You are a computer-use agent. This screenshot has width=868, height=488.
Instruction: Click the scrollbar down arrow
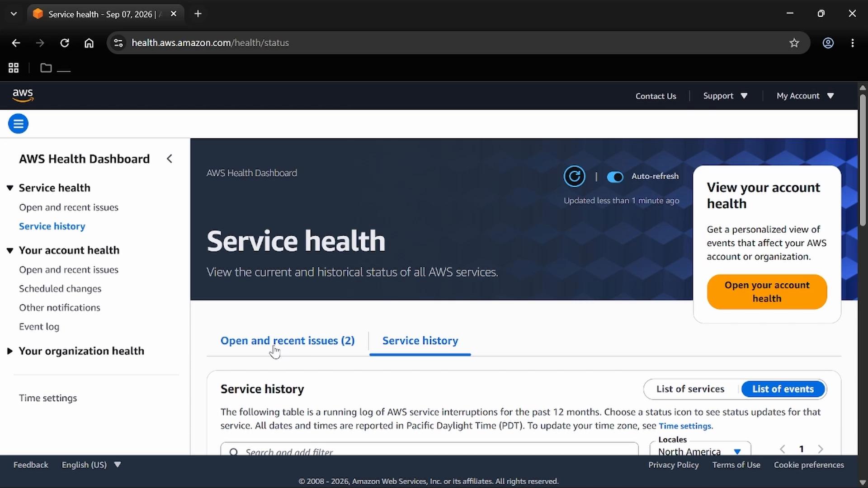tap(863, 482)
